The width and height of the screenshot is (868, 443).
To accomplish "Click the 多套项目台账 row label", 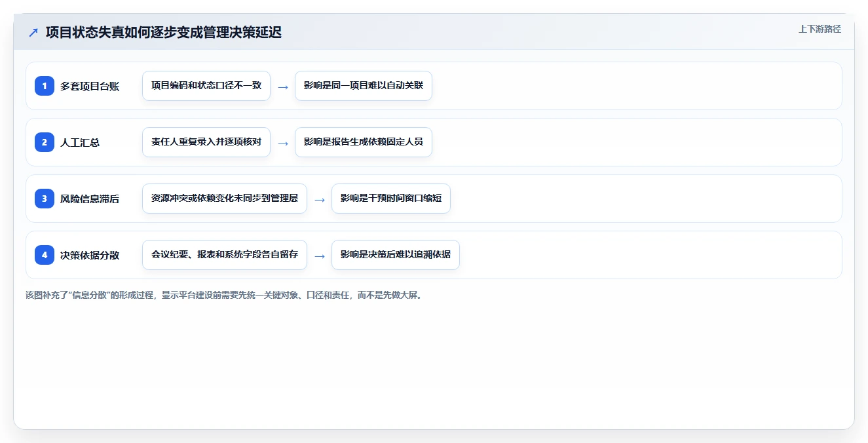I will 90,86.
